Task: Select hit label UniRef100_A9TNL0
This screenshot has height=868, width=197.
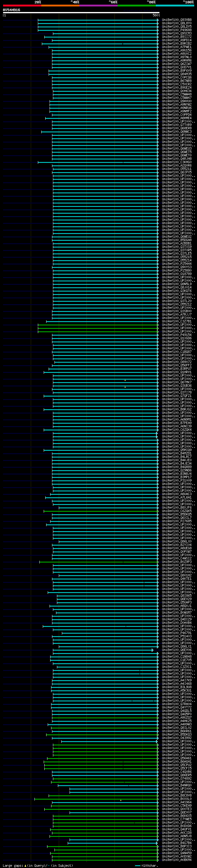Action: tap(176, 57)
